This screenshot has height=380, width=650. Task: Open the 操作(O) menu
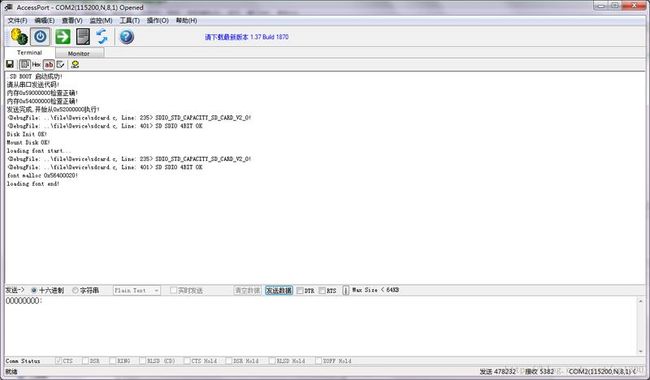(158, 20)
